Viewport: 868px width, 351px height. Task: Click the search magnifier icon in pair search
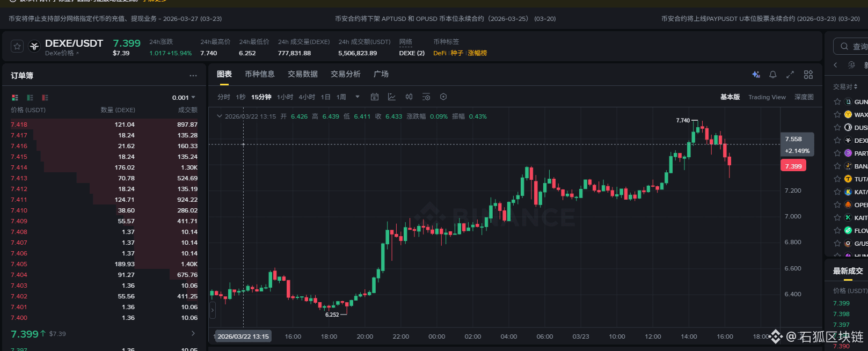844,47
